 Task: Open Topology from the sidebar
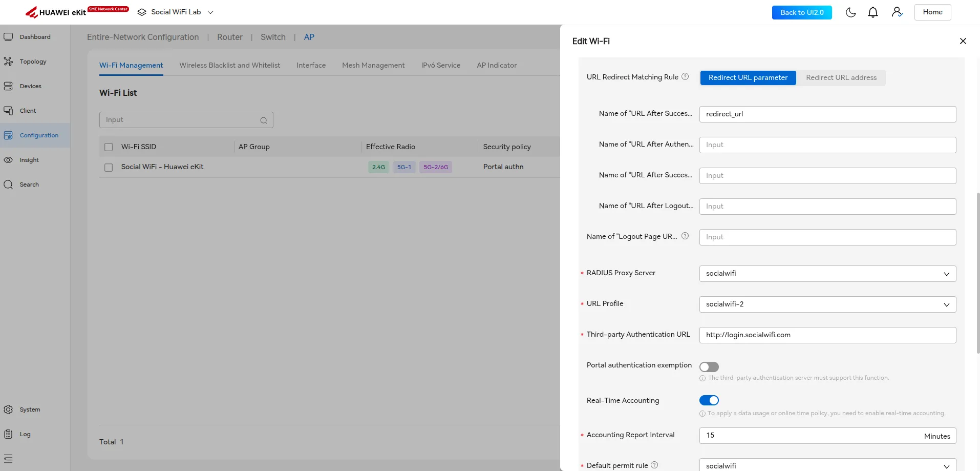tap(33, 62)
